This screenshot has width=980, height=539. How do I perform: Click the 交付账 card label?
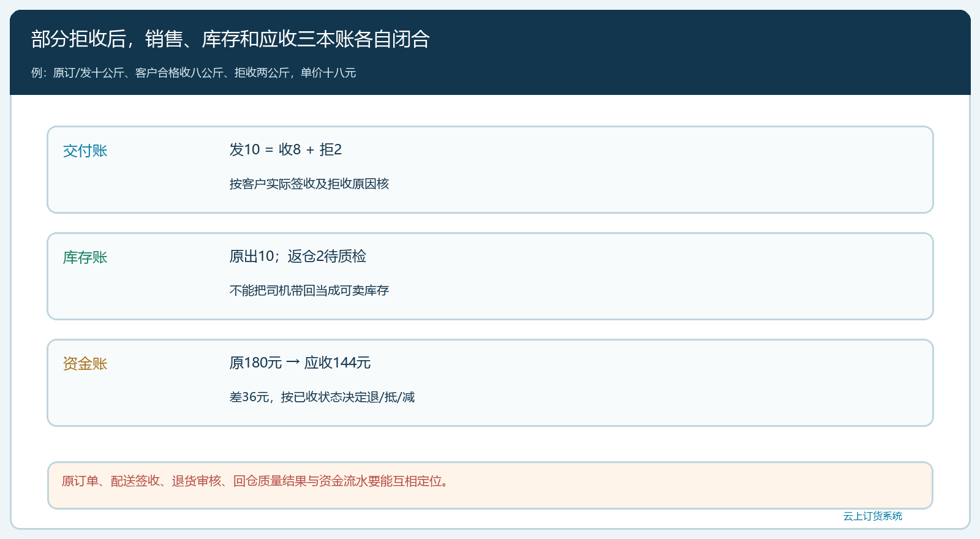[85, 151]
